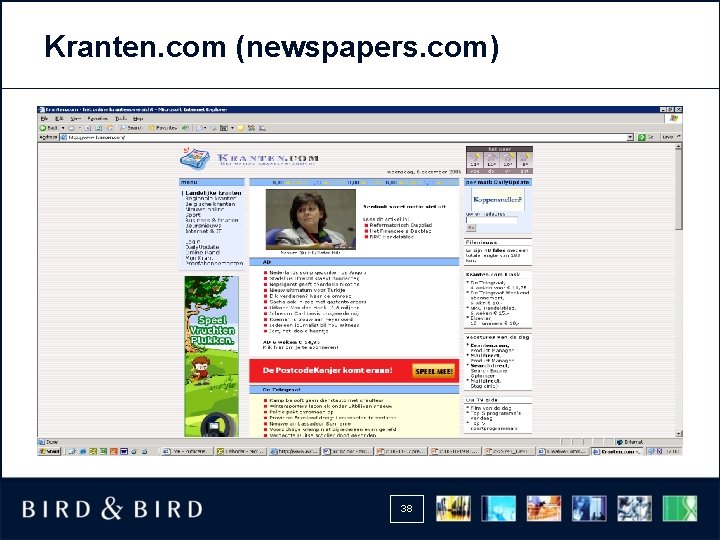Open the Internet & IT menu link
Screen dimensions: 720x540
203,231
